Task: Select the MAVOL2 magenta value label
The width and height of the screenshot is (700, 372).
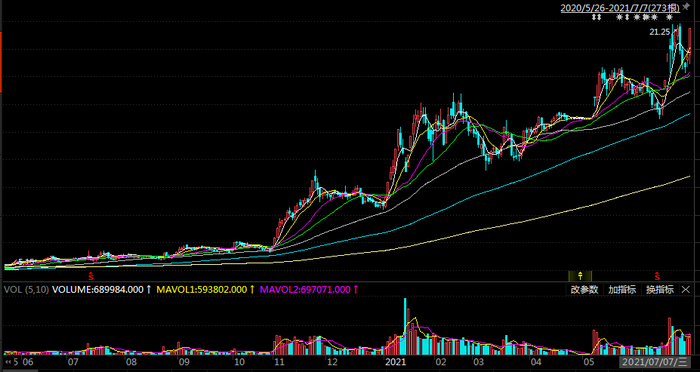Action: click(305, 289)
